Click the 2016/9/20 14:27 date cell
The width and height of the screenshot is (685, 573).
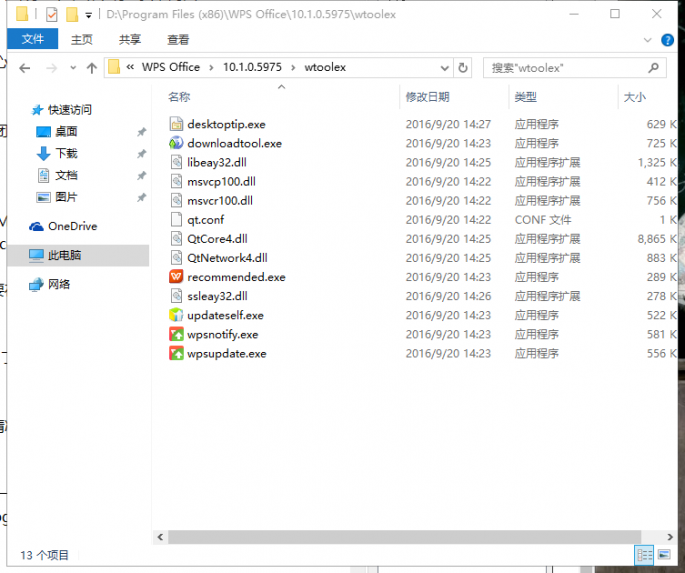(x=448, y=124)
